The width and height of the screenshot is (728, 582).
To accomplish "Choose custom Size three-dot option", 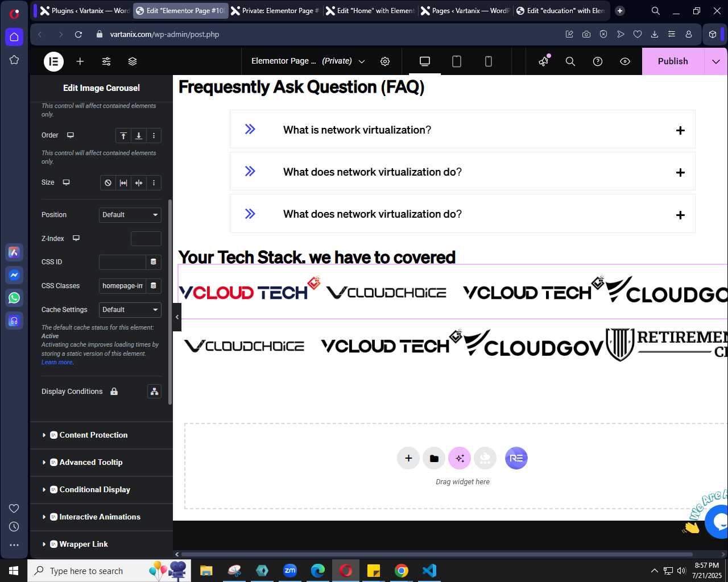I will pyautogui.click(x=154, y=182).
